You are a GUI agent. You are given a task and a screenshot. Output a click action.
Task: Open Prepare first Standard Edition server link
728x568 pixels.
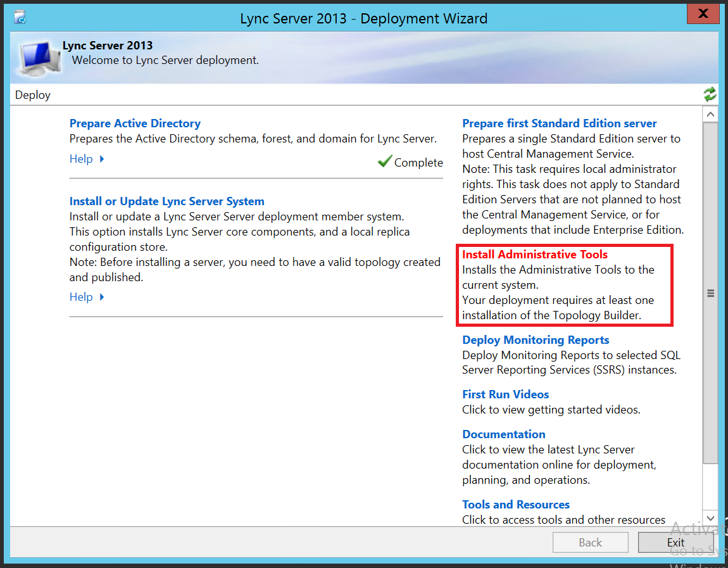coord(559,123)
